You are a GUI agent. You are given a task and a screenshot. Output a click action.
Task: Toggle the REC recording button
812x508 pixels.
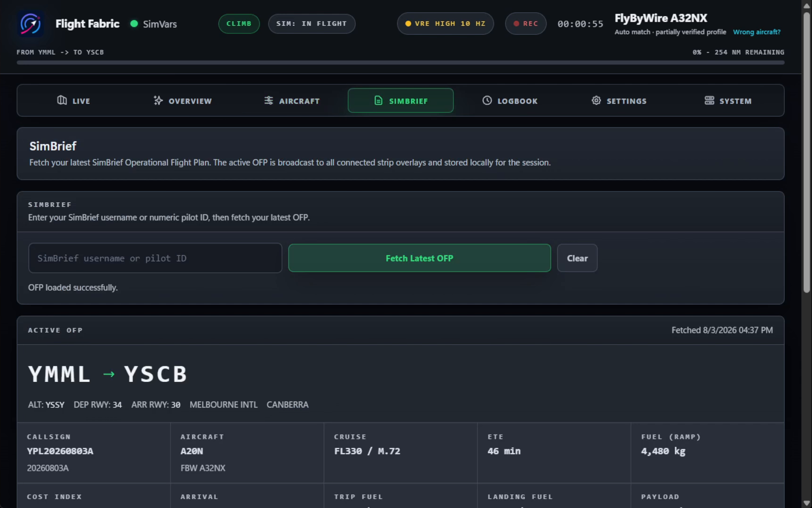pyautogui.click(x=525, y=24)
